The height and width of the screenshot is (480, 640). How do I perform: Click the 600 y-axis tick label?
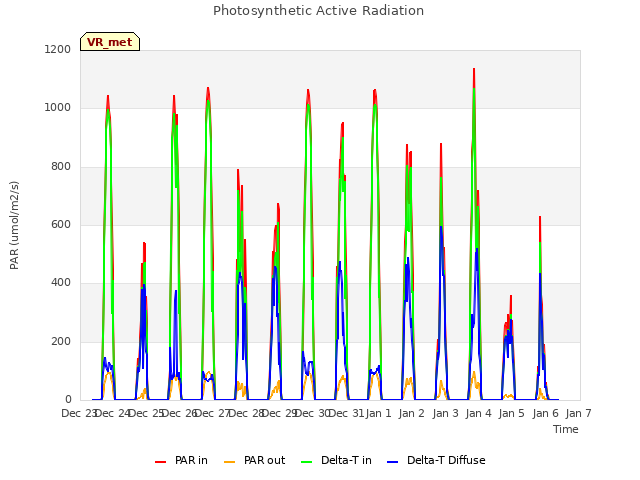point(61,224)
